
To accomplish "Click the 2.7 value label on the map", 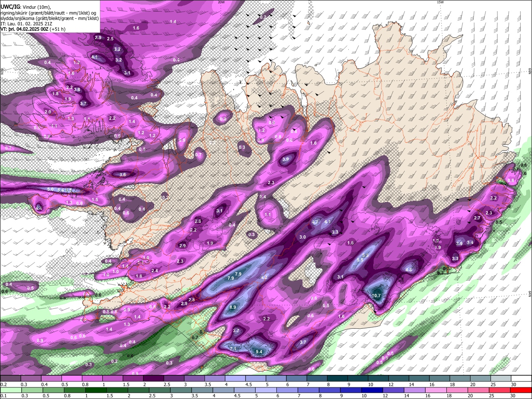I will 477,218.
